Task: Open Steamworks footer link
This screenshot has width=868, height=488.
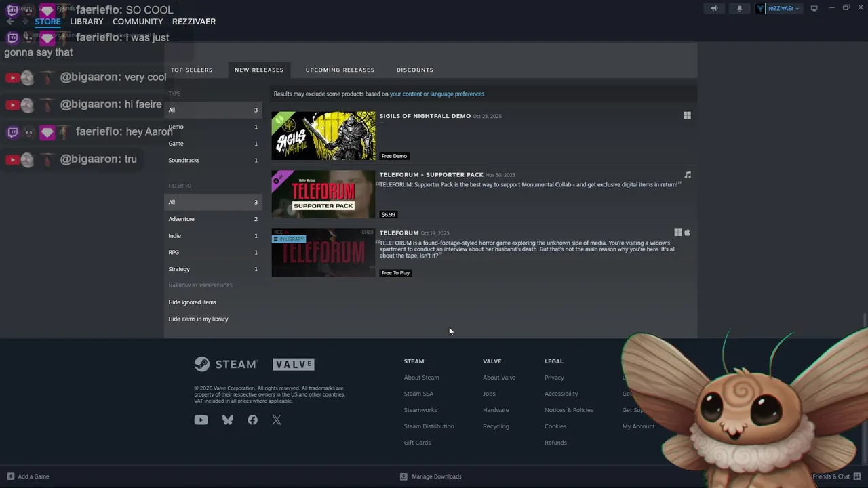Action: (420, 410)
